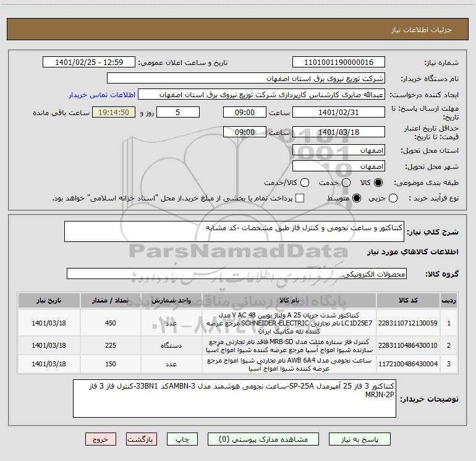This screenshot has width=476, height=461.
Task: Click the price validity date 1401/03/18 field
Action: point(339,132)
